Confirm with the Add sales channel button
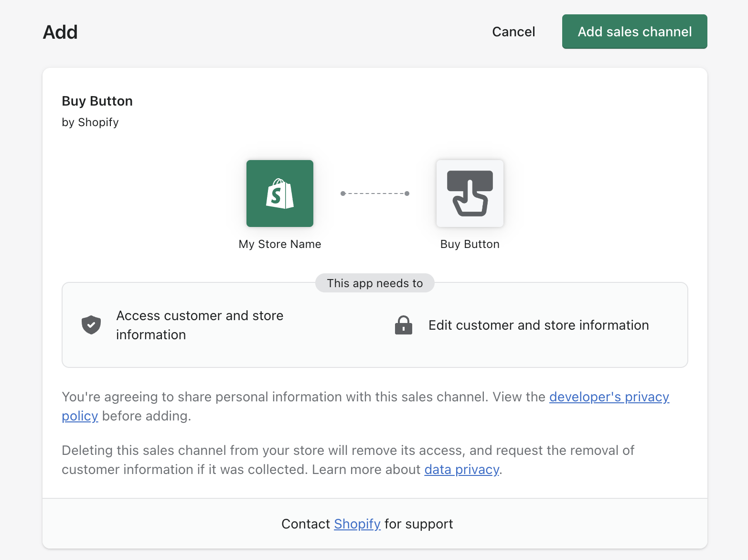The image size is (748, 560). pos(634,32)
